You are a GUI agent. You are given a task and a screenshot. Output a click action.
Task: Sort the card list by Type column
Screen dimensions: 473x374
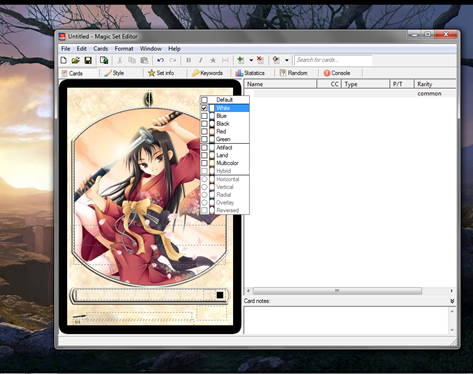(x=365, y=84)
